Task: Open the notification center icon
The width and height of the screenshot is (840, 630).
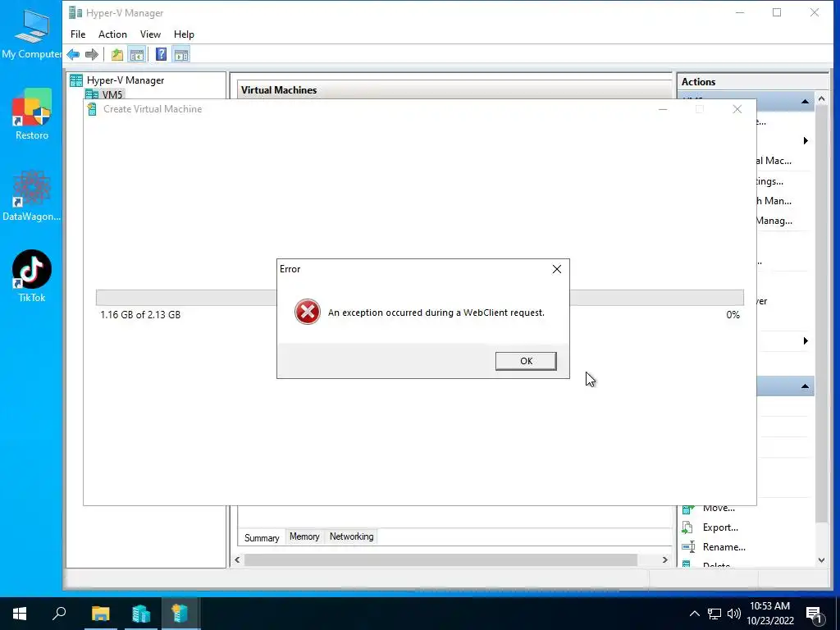Action: click(815, 614)
